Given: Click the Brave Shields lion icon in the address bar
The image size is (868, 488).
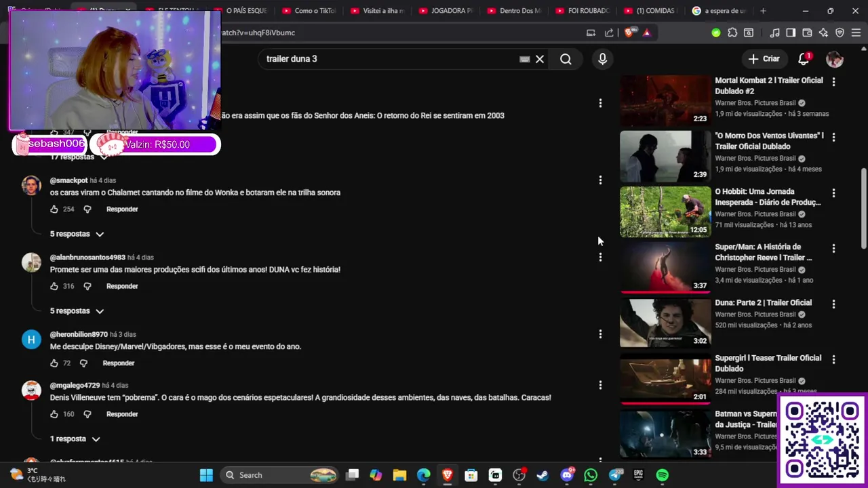Looking at the screenshot, I should point(630,33).
